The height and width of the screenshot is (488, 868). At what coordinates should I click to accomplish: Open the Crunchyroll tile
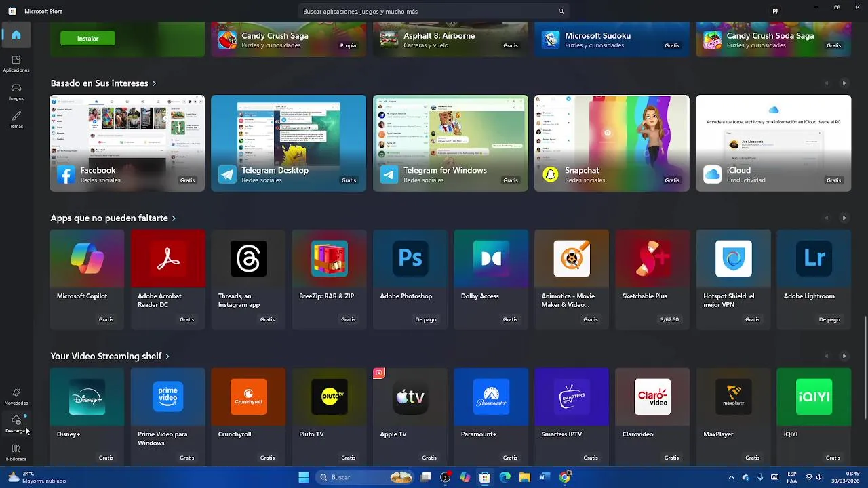coord(248,417)
